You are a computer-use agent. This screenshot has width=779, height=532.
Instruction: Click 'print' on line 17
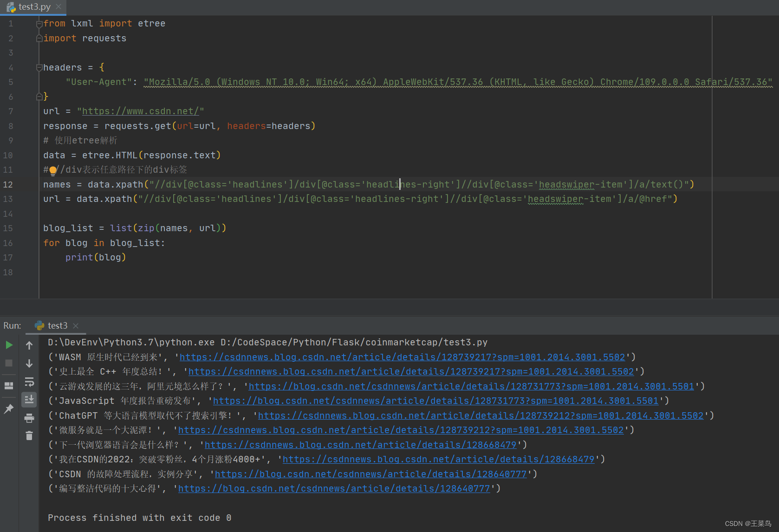(79, 258)
